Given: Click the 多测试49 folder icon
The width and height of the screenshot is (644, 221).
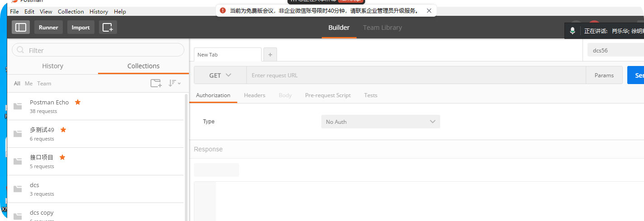Looking at the screenshot, I should coord(18,134).
